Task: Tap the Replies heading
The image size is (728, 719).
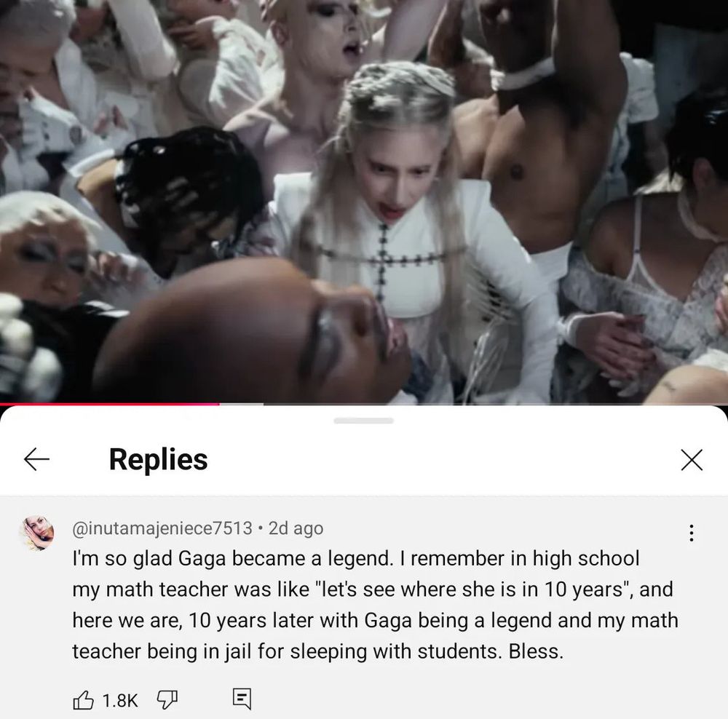Action: click(158, 459)
